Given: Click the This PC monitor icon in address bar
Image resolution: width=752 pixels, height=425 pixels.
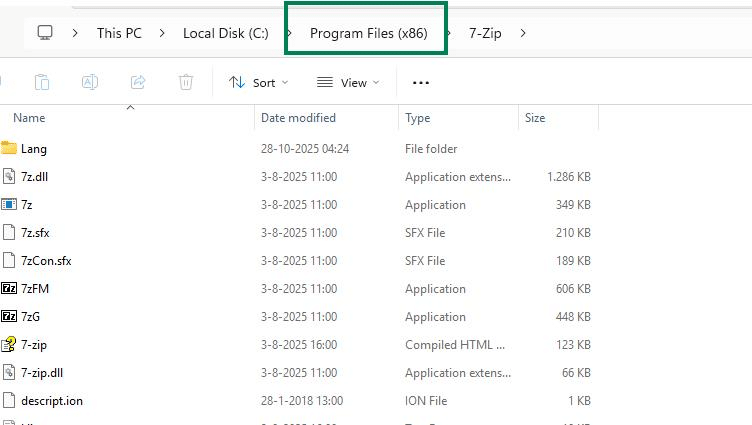Looking at the screenshot, I should click(x=45, y=33).
